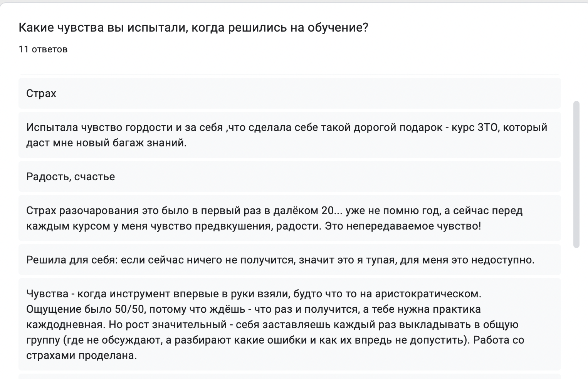
Task: Click the partially visible card at bottom
Action: pos(289,376)
